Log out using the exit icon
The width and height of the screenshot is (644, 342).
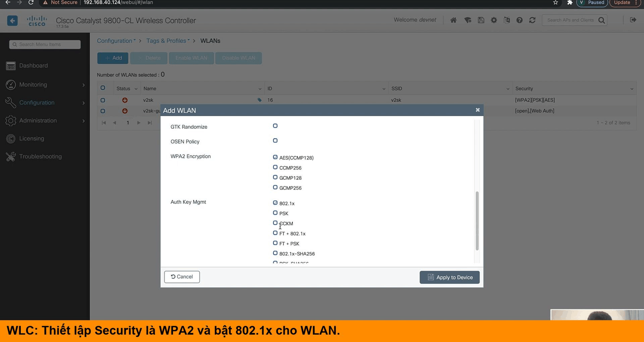click(633, 20)
